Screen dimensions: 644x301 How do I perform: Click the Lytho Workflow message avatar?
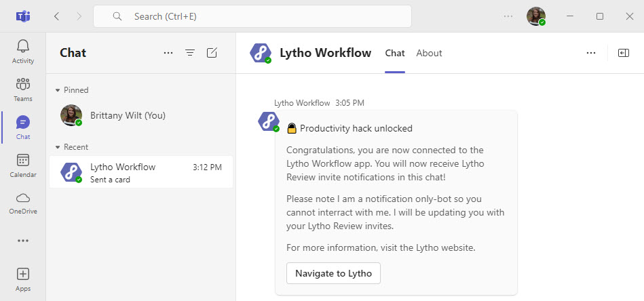click(x=269, y=121)
